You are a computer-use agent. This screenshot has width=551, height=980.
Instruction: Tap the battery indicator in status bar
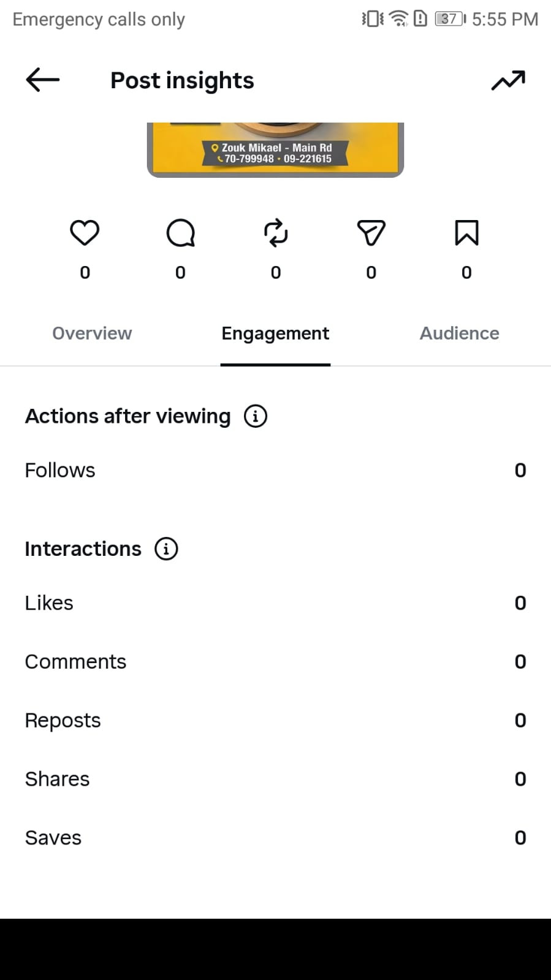450,19
